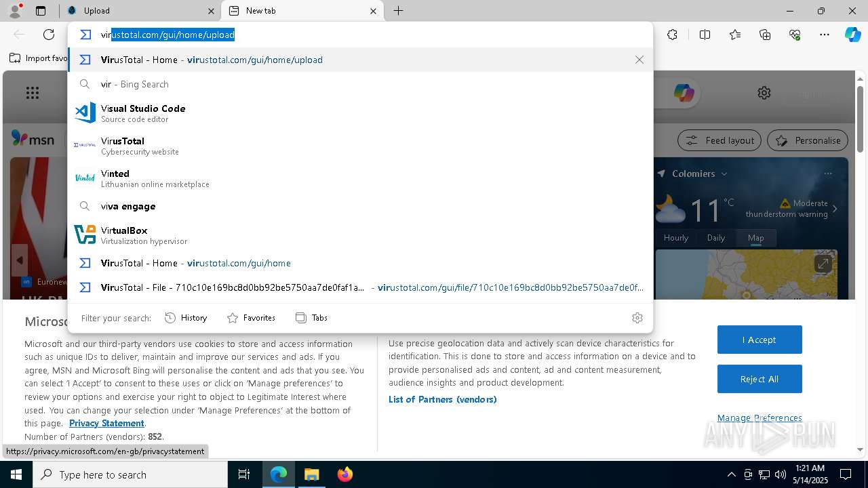Open the Collections toolbar icon

pos(765,35)
